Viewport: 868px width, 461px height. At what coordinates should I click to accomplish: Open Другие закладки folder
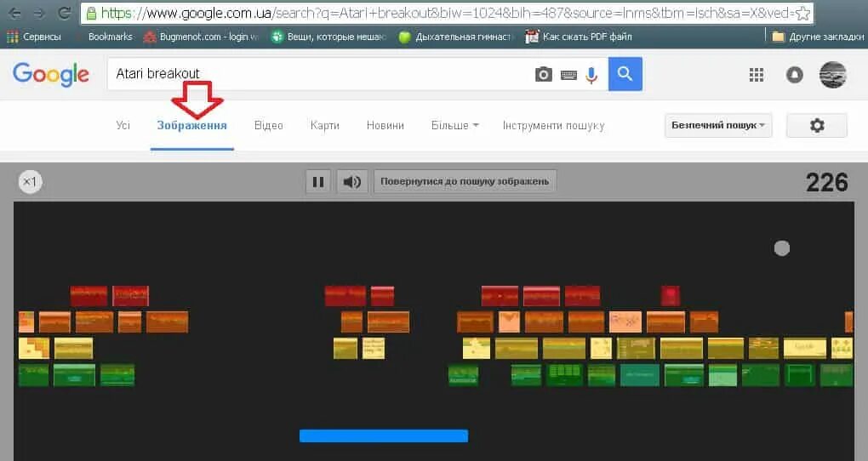point(818,37)
